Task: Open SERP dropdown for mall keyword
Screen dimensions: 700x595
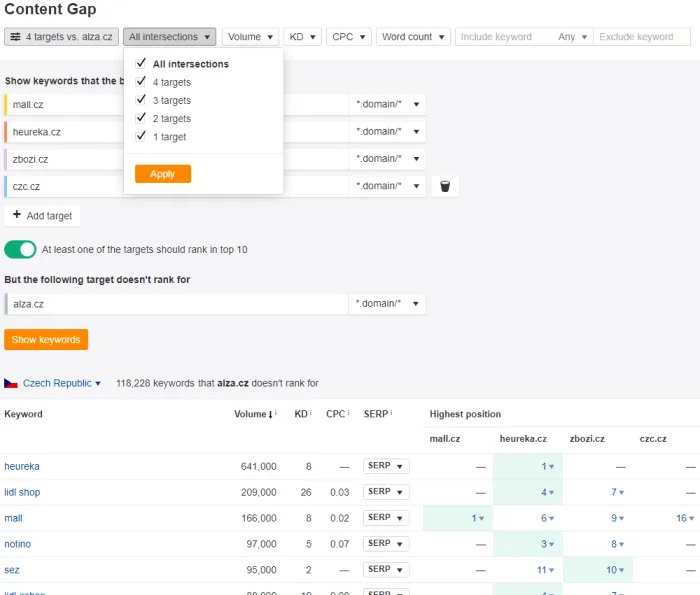Action: click(386, 517)
